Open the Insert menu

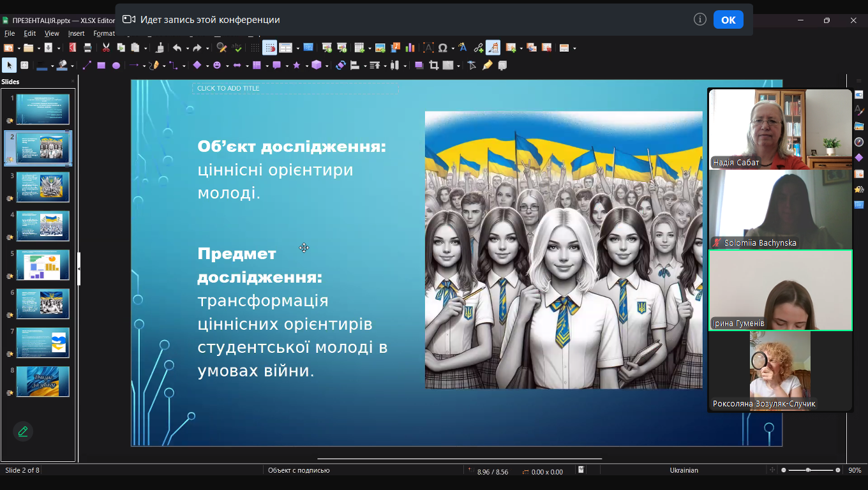(76, 33)
